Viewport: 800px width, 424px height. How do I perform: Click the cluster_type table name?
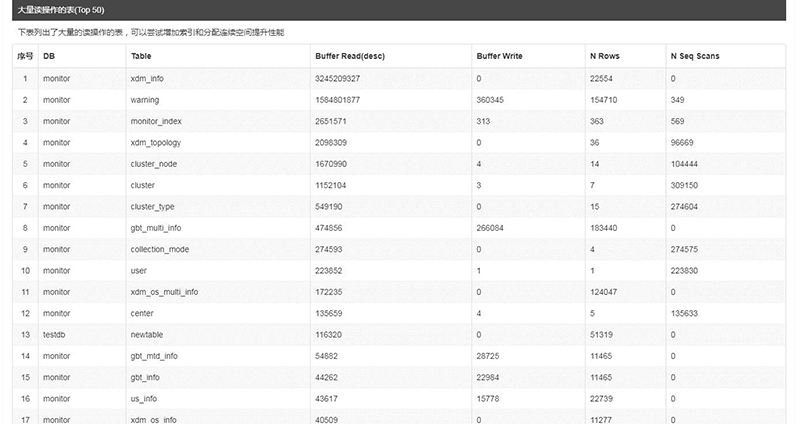153,207
